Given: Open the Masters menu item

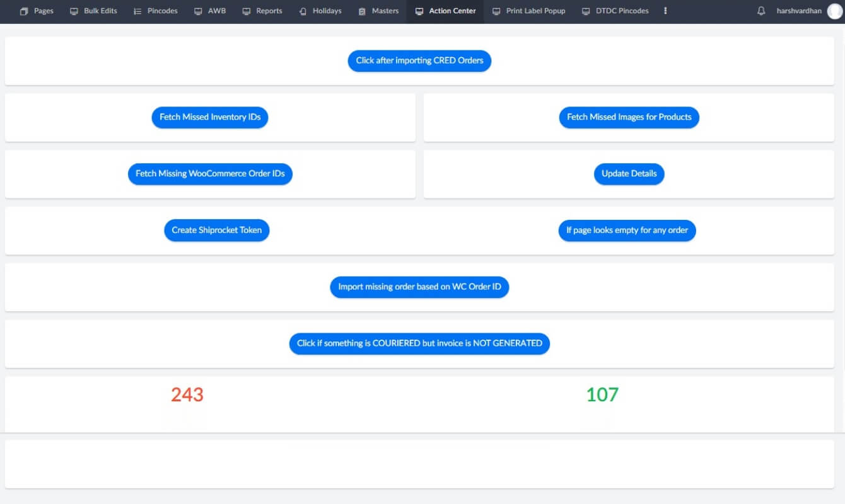Looking at the screenshot, I should 379,11.
